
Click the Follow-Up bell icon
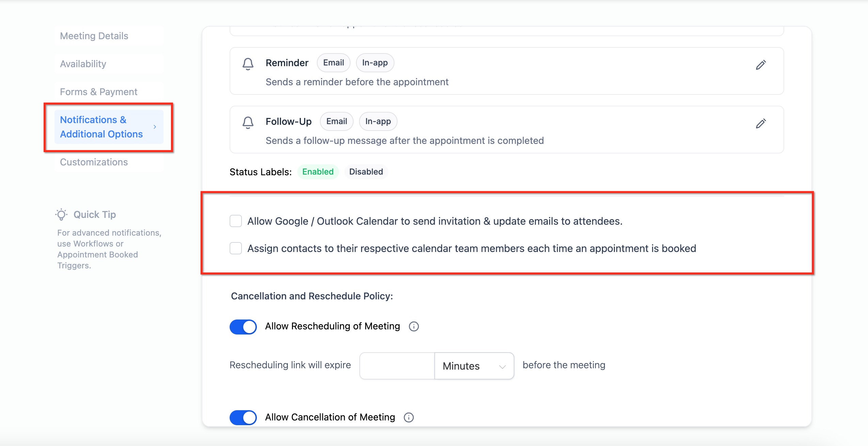click(248, 122)
